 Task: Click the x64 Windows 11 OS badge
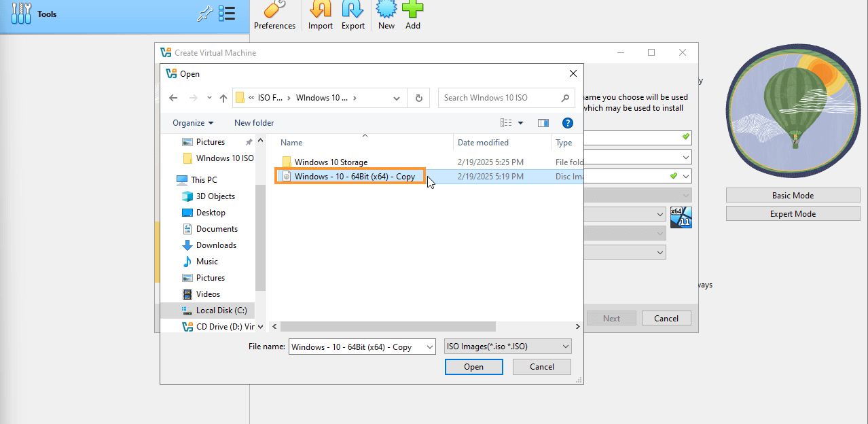[681, 217]
